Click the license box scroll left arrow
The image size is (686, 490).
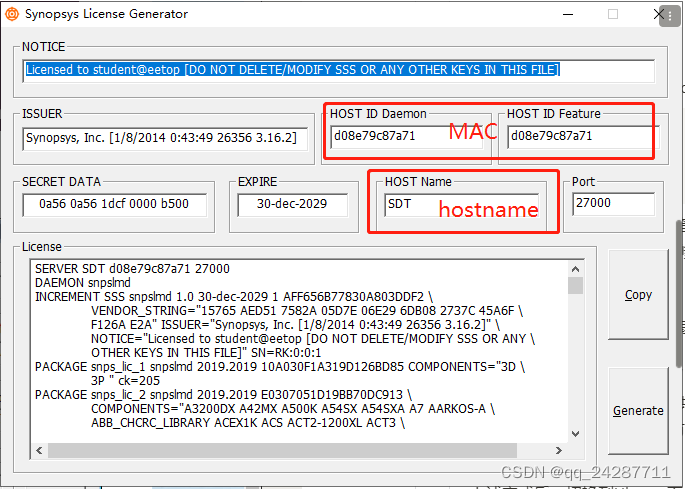point(39,450)
